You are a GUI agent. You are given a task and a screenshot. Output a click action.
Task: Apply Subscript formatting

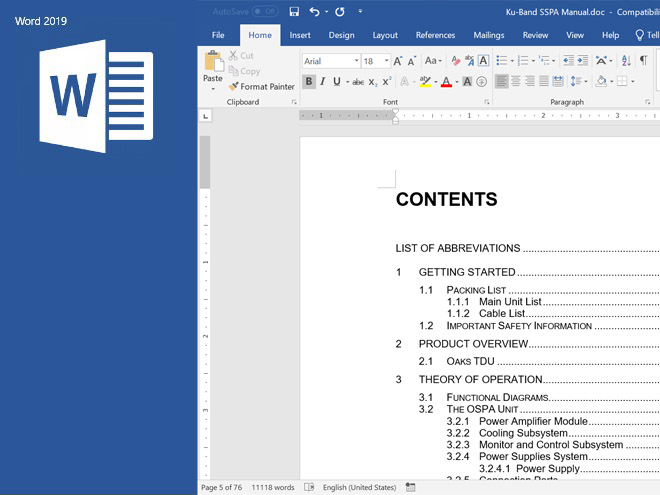(x=373, y=82)
